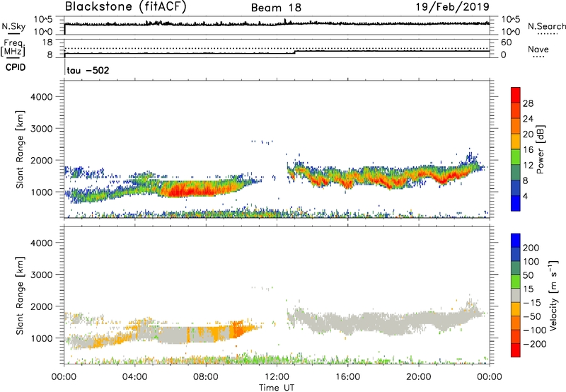Click the blue bottom segment of power color bar
The image size is (566, 392).
tap(516, 203)
